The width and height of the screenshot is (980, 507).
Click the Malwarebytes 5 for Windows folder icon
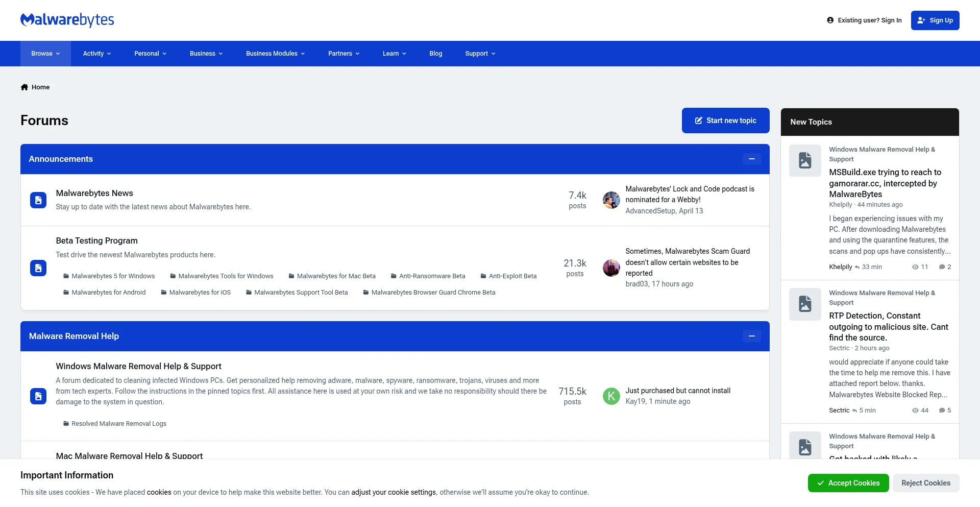click(x=66, y=276)
